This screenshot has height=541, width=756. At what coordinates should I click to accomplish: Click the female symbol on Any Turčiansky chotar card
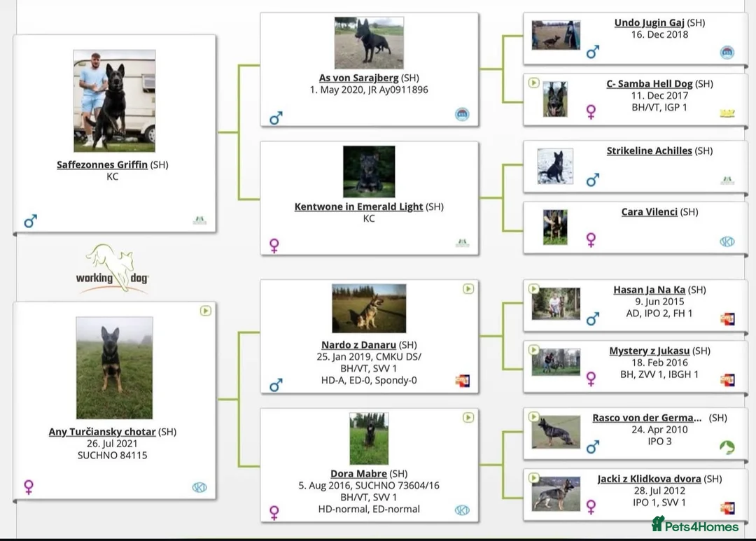point(28,488)
